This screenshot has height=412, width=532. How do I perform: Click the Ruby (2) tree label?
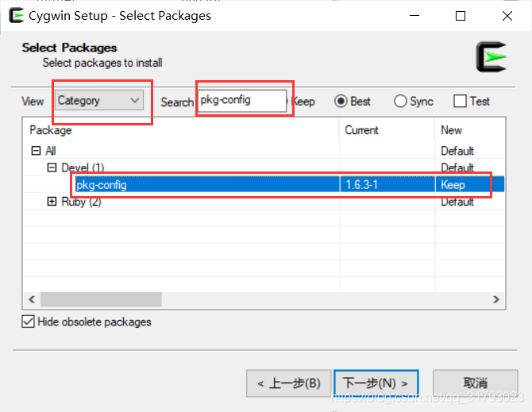click(81, 202)
